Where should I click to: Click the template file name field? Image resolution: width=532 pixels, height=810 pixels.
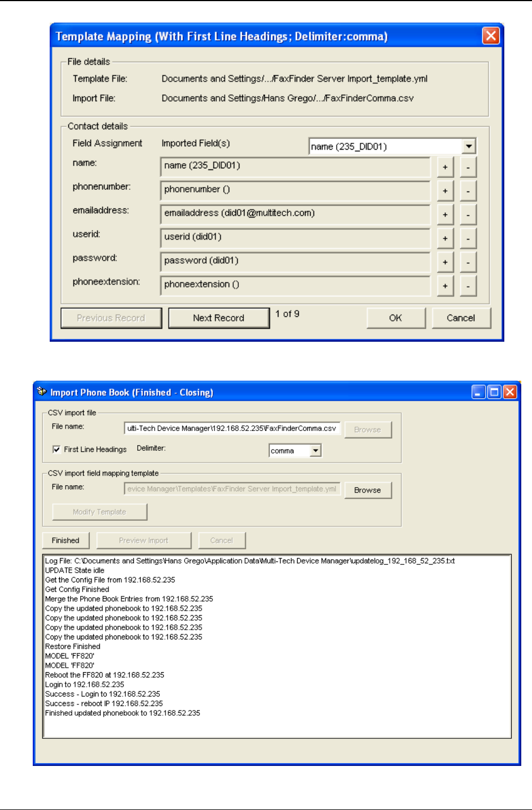[x=232, y=489]
